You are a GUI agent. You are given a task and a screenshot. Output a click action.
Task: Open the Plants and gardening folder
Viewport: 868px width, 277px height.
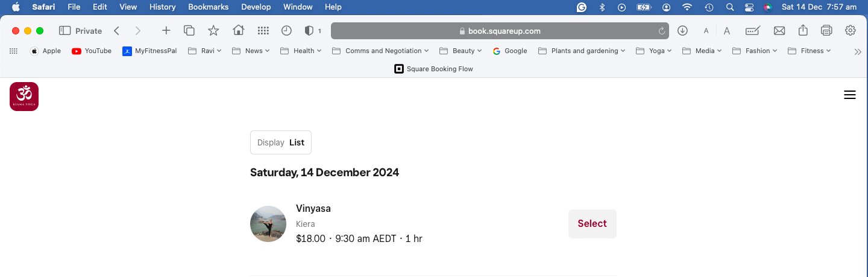[582, 51]
